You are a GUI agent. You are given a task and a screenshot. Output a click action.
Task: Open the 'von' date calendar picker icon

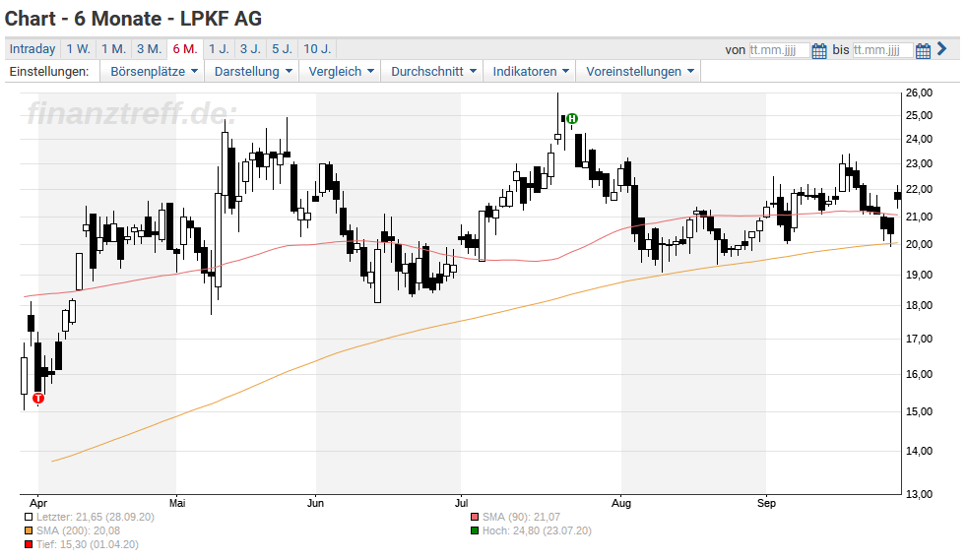(x=818, y=50)
